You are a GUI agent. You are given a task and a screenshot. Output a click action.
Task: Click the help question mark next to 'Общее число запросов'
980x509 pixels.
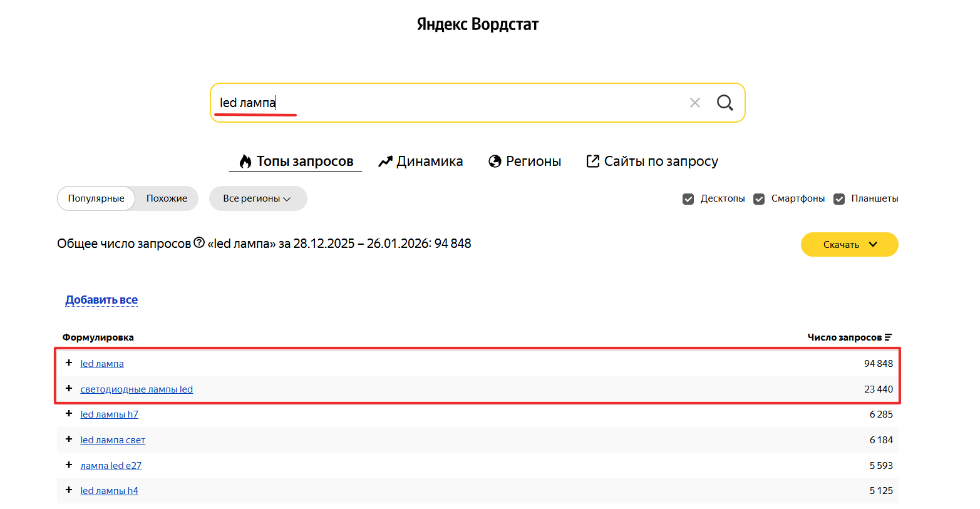199,243
